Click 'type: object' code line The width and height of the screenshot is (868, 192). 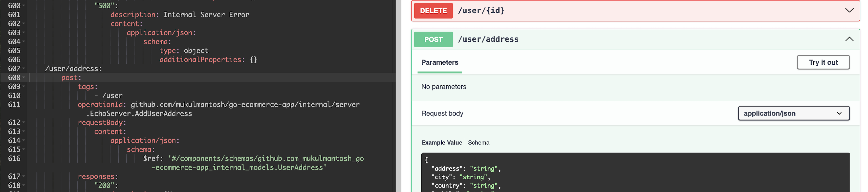click(184, 50)
